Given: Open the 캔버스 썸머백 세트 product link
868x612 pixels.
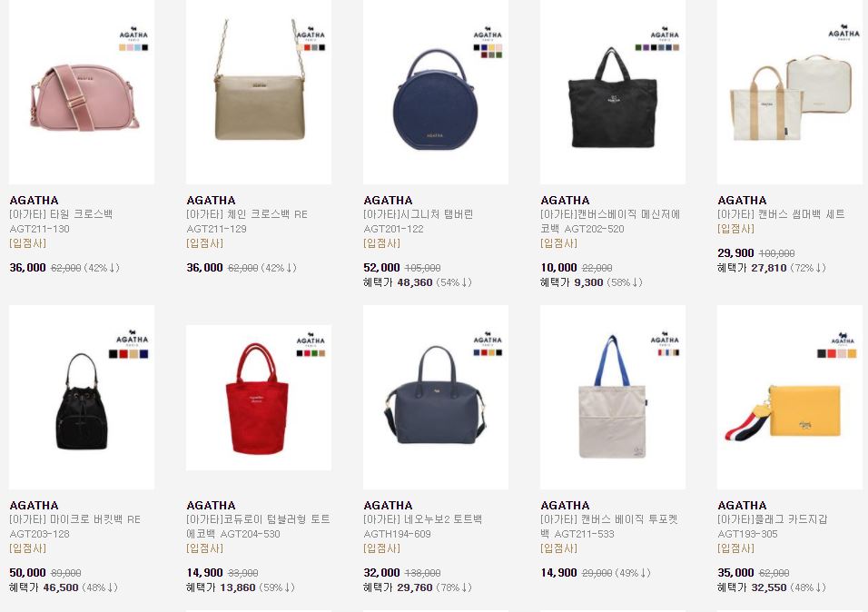Looking at the screenshot, I should click(781, 214).
